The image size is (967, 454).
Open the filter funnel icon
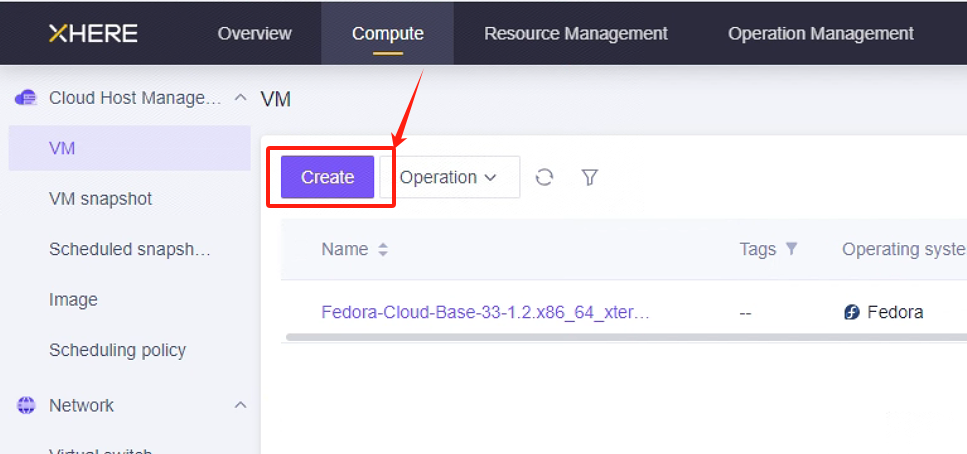590,178
